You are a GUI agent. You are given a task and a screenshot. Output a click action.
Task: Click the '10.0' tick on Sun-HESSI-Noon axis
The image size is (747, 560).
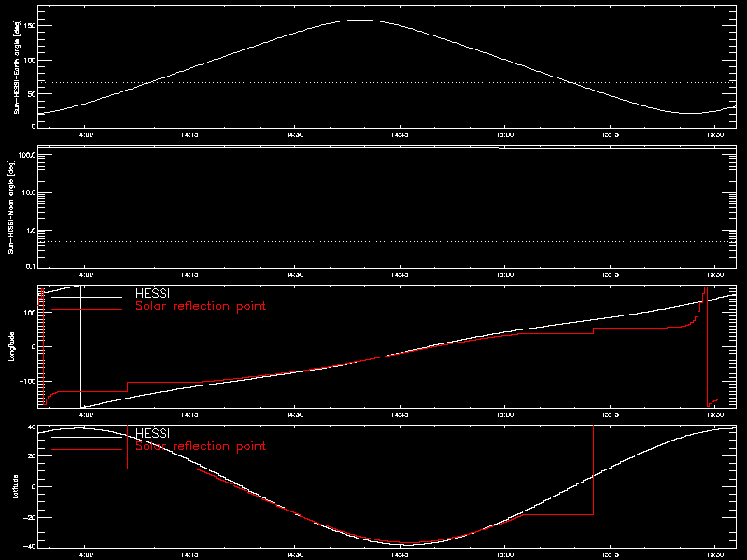29,193
